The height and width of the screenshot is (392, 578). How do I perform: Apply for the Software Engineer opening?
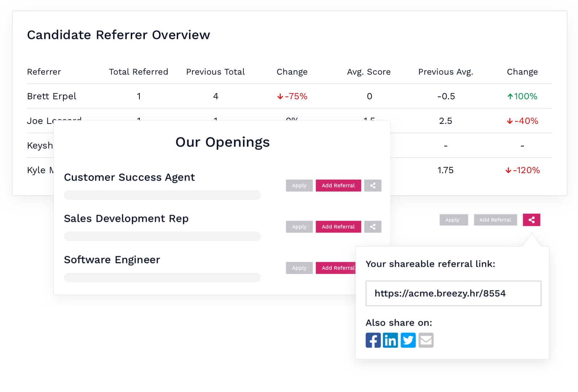299,268
